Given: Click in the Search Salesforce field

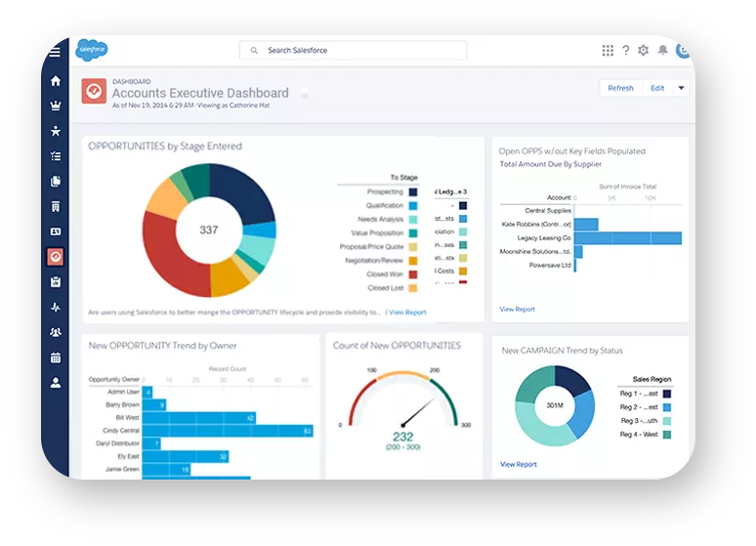Looking at the screenshot, I should pos(353,50).
